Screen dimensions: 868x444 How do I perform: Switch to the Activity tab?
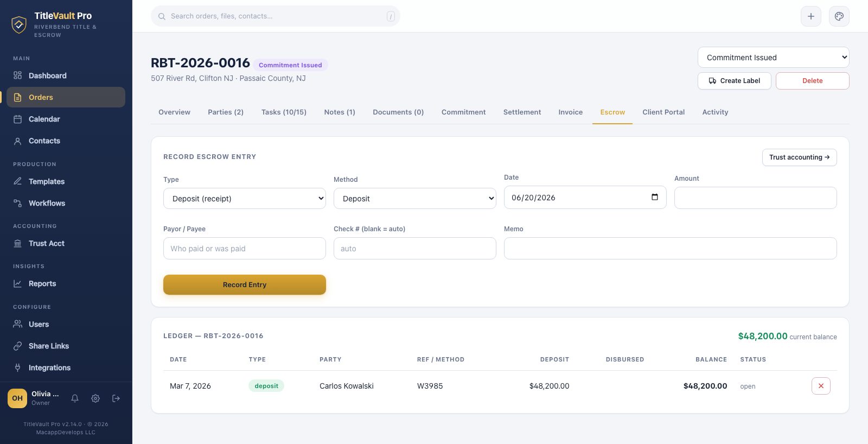click(x=715, y=112)
